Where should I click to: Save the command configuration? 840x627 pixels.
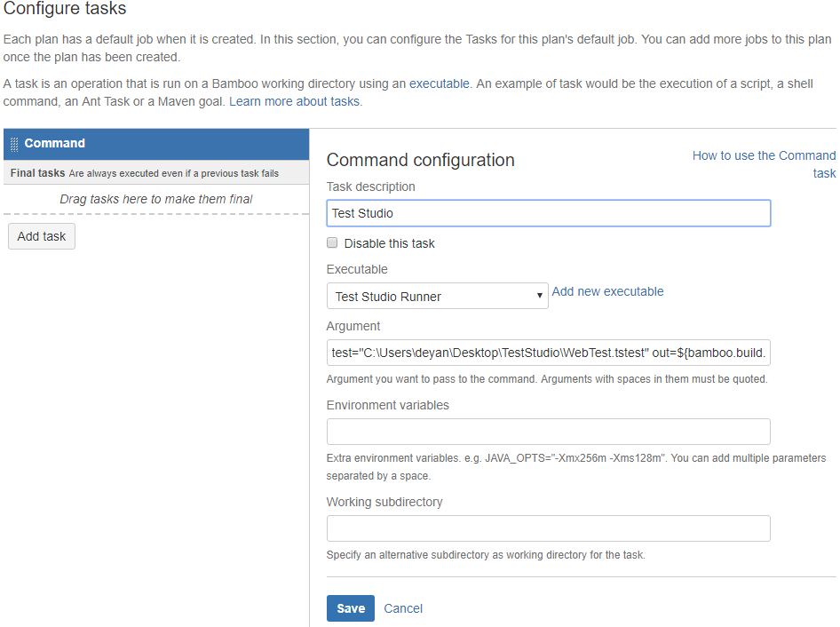[x=351, y=608]
